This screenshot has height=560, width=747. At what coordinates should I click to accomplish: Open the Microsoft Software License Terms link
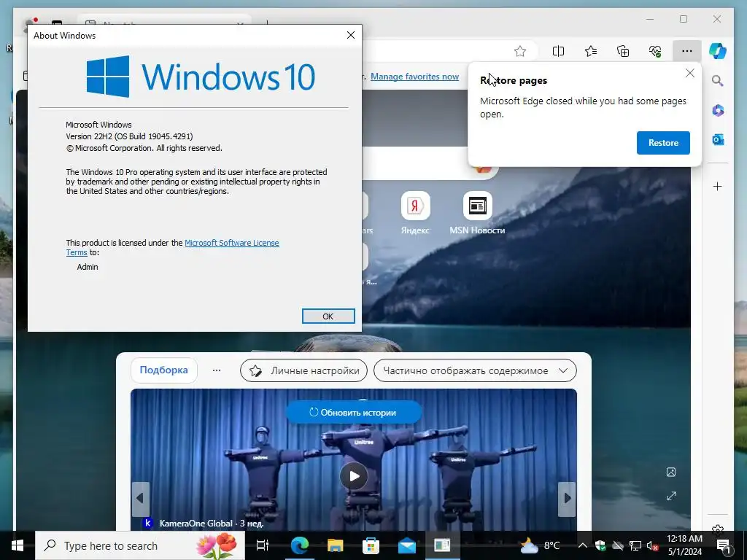point(231,243)
